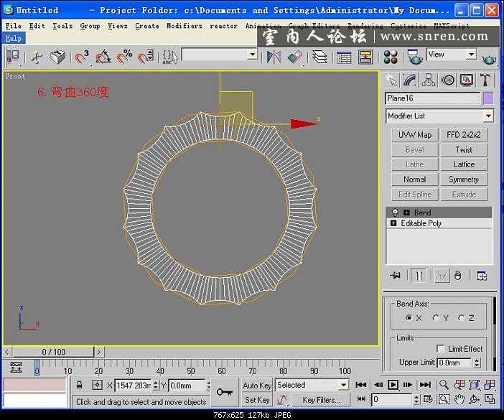
Task: Toggle Auto Key animation mode
Action: 257,385
